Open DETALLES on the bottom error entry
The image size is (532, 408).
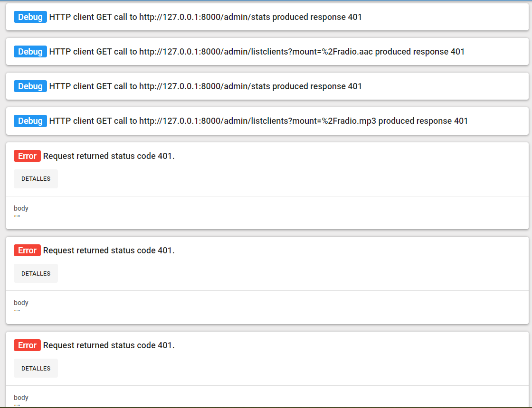(x=36, y=368)
